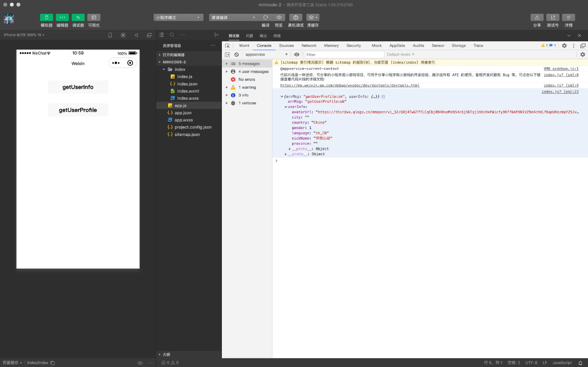Open index.wxml in the file tree

point(188,91)
